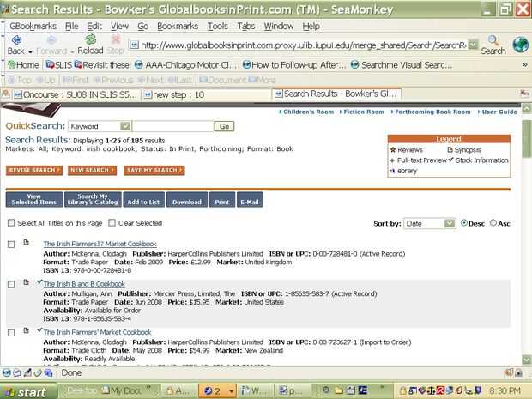This screenshot has height=399, width=532.
Task: Open the Tools menu
Action: click(217, 26)
